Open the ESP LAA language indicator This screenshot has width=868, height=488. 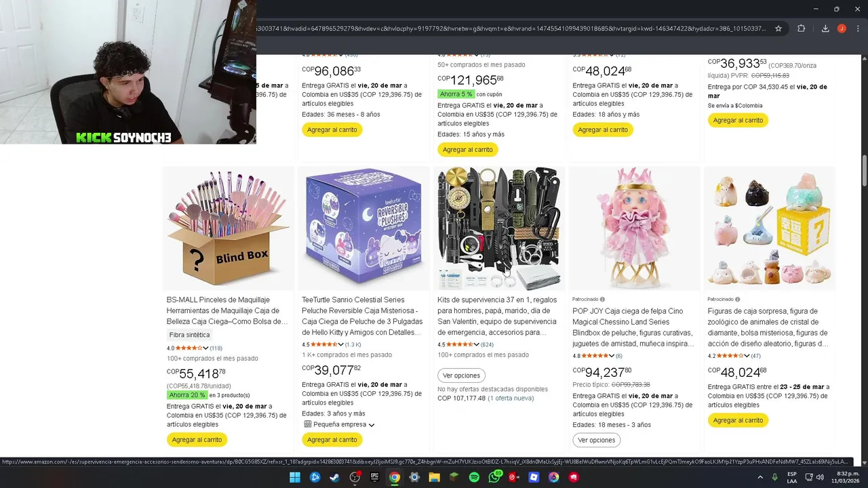[792, 477]
